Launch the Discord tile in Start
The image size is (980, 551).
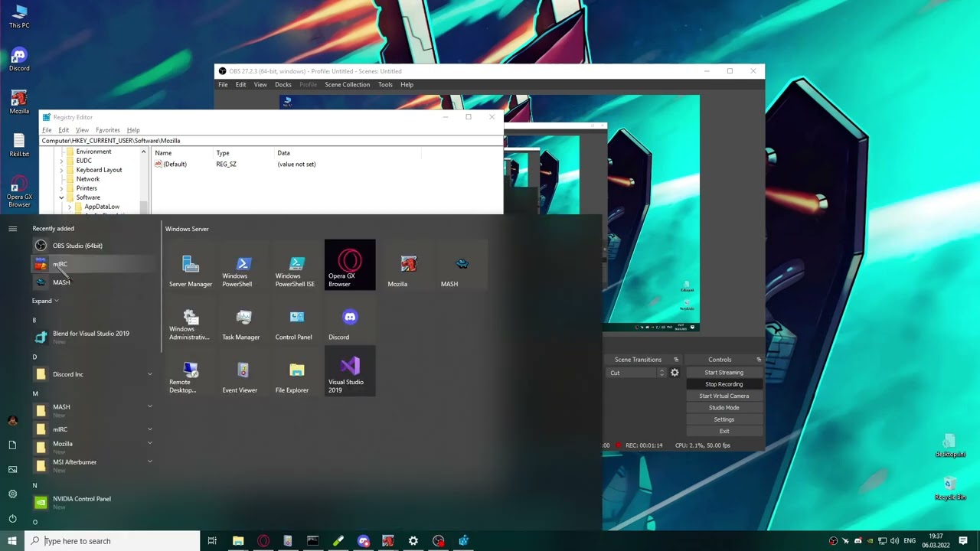(350, 318)
